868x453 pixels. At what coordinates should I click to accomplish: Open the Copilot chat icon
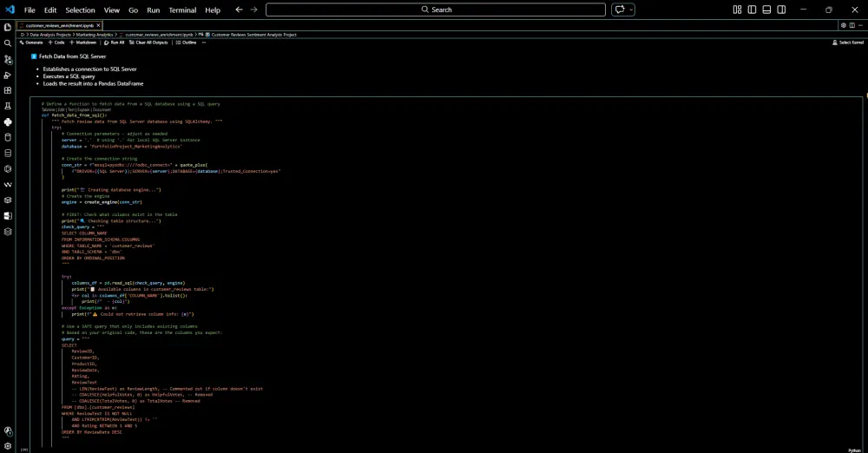(x=620, y=10)
